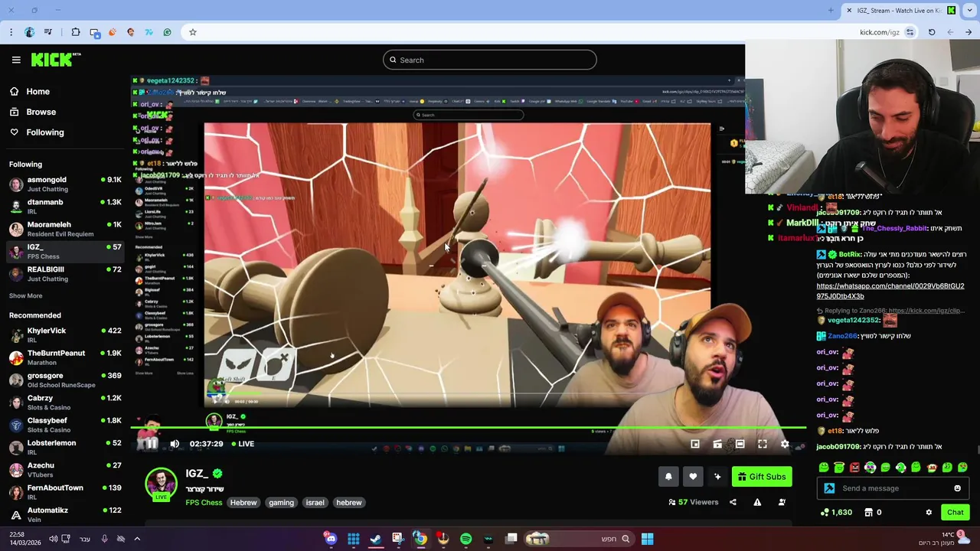
Task: Open new browser tab
Action: 831,11
